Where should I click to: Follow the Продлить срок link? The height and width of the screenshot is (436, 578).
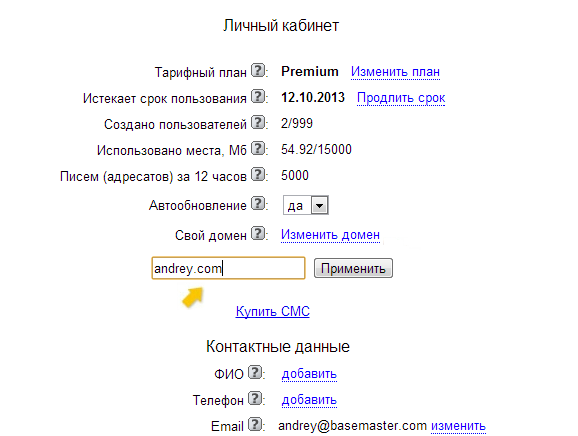tap(401, 98)
